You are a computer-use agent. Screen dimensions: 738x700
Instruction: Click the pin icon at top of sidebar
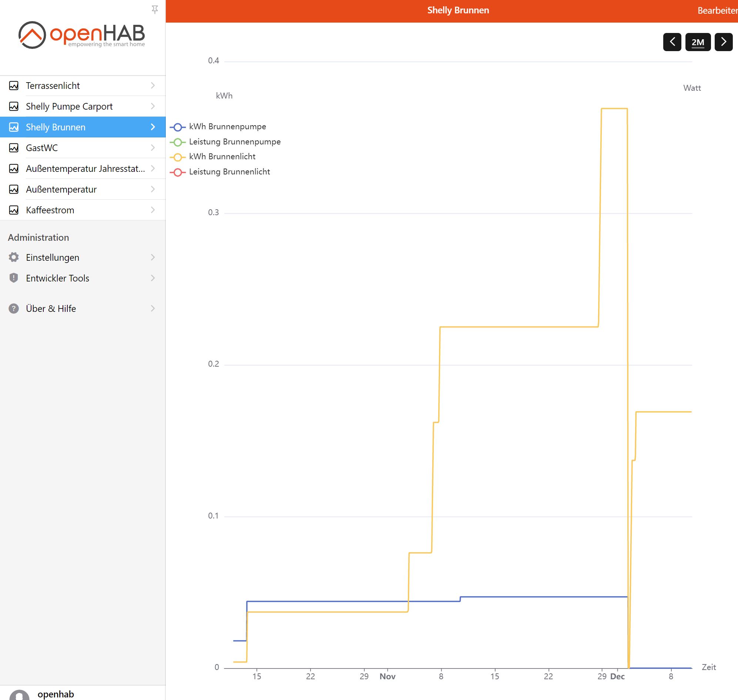(x=155, y=9)
